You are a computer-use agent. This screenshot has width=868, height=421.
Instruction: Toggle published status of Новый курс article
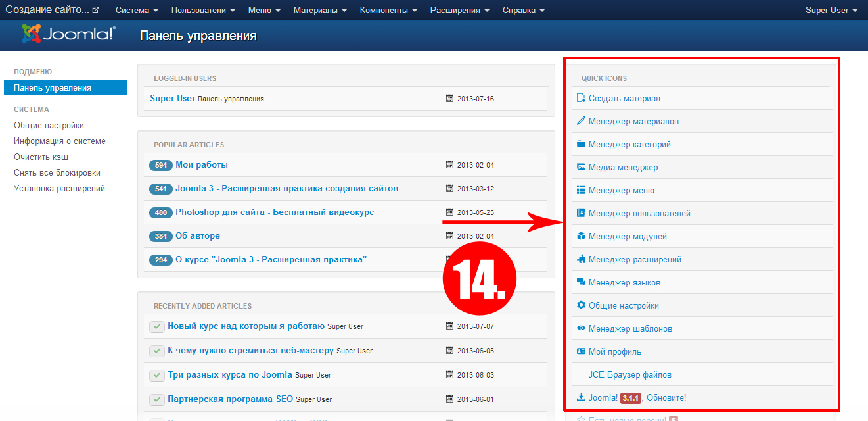(x=156, y=326)
